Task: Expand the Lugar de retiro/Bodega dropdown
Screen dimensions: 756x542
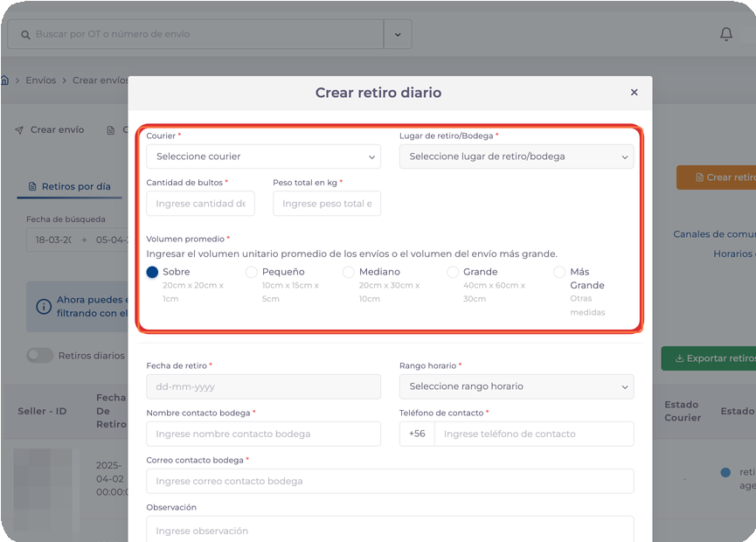Action: pyautogui.click(x=516, y=156)
